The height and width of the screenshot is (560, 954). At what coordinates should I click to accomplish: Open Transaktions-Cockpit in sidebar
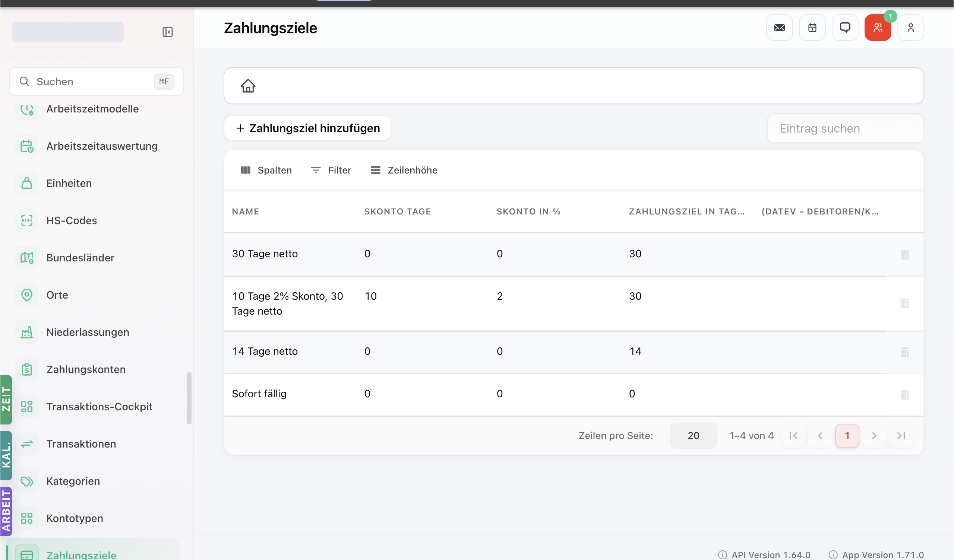(99, 407)
